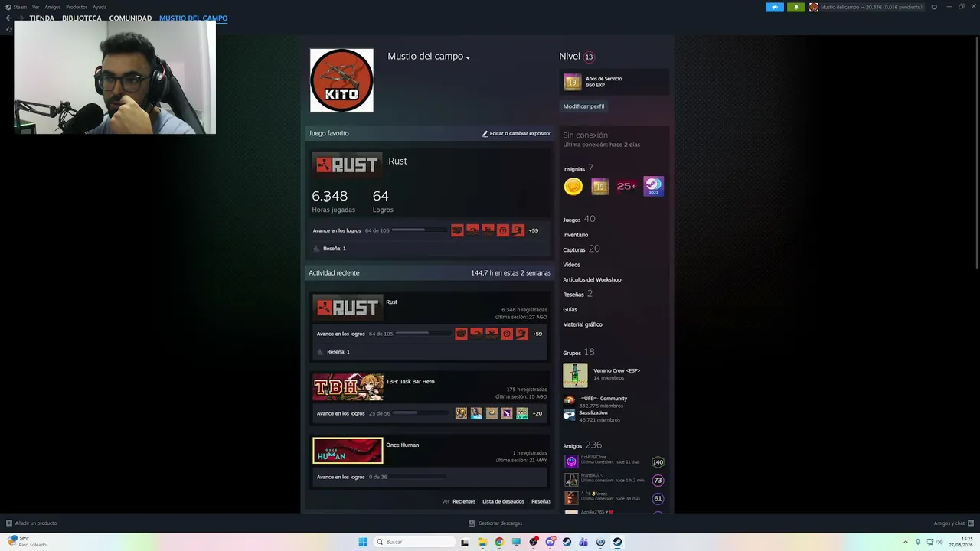Open the Rust banner in Actividad reciente
980x551 pixels.
[x=348, y=307]
